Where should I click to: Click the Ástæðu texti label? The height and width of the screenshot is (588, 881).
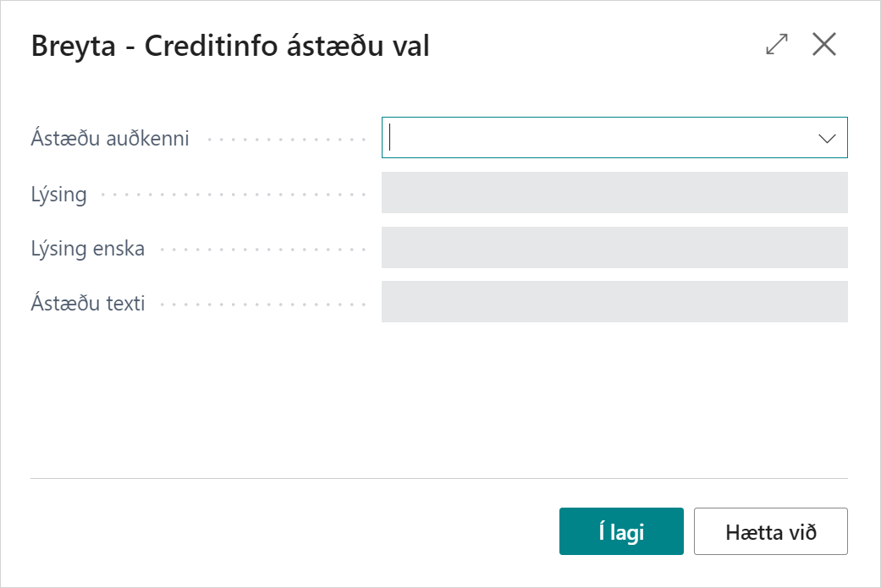88,303
